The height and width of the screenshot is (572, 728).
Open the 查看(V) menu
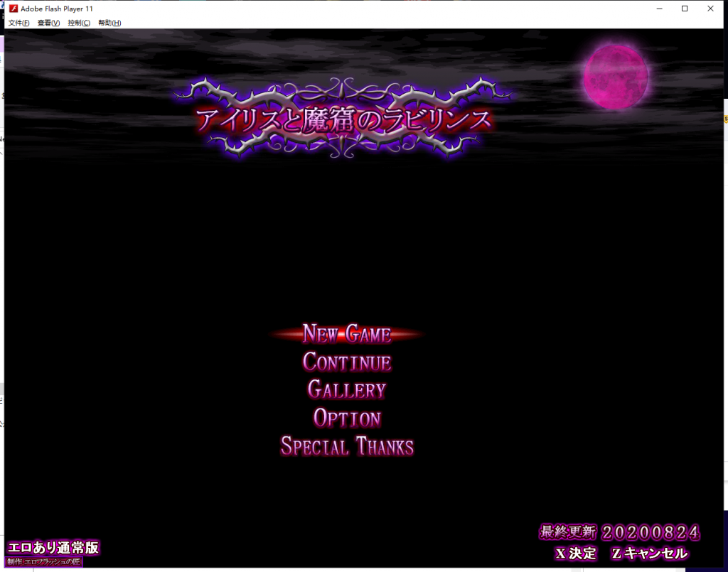tap(48, 23)
